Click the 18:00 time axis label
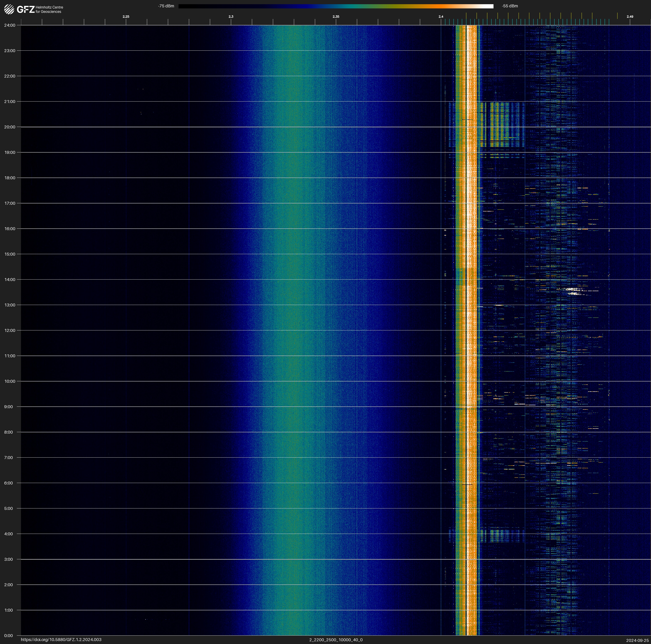 pos(10,178)
